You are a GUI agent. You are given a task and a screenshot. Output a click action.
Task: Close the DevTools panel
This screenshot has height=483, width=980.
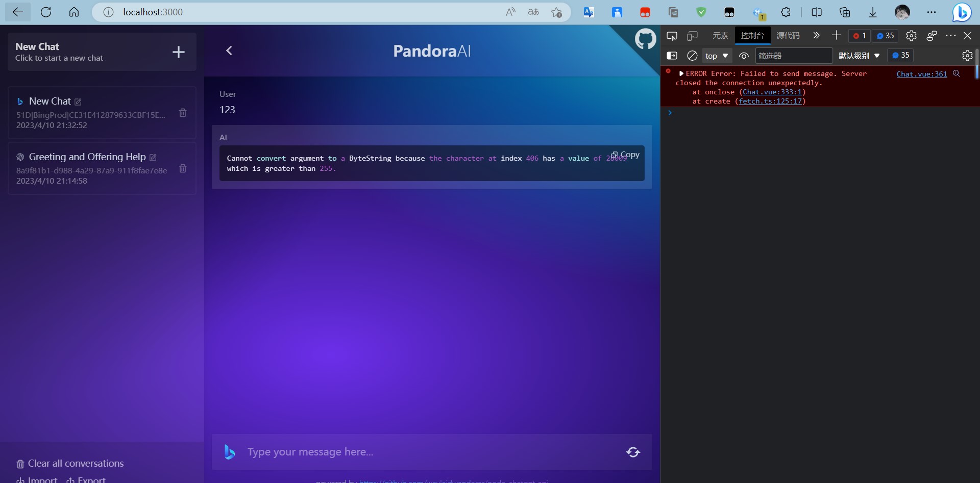[967, 36]
